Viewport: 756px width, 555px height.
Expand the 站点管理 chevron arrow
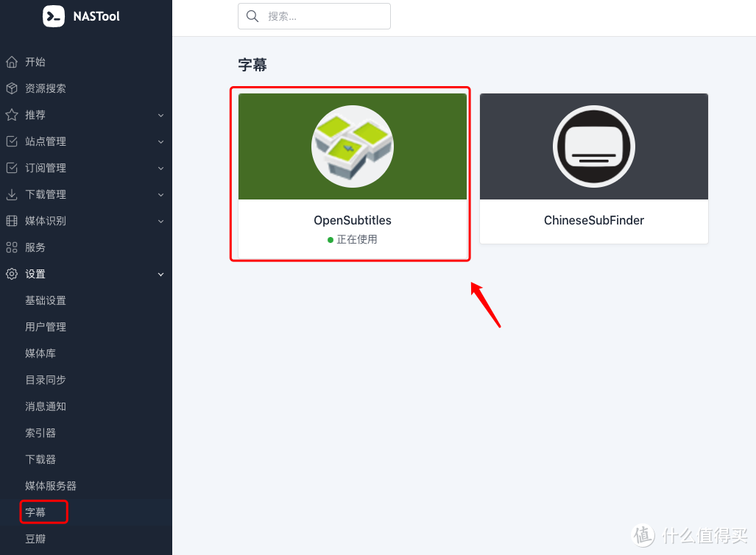(x=160, y=142)
